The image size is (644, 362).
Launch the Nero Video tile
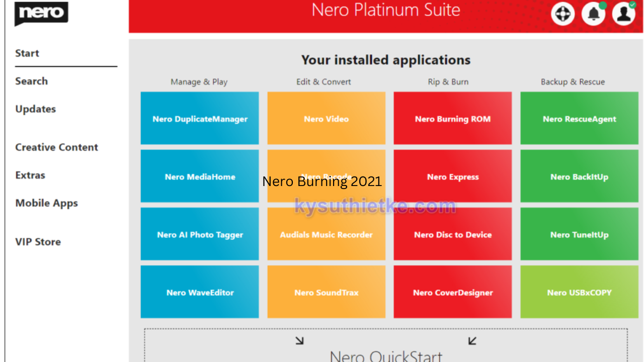(x=326, y=119)
